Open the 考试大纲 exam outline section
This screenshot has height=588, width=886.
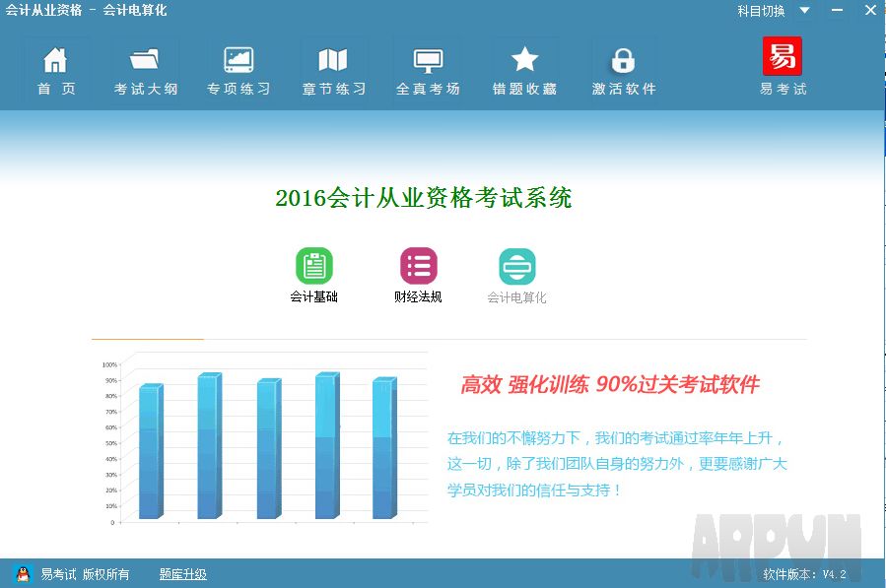click(144, 69)
